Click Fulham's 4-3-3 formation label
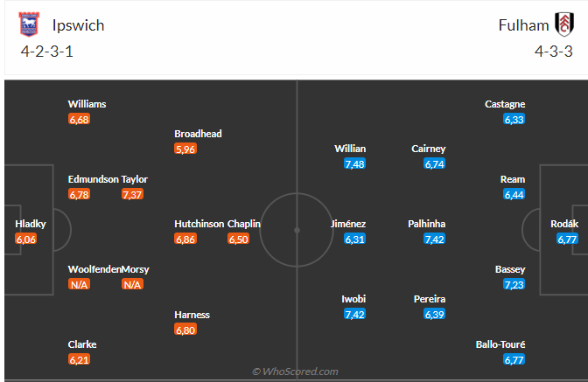588x382 pixels. coord(553,51)
